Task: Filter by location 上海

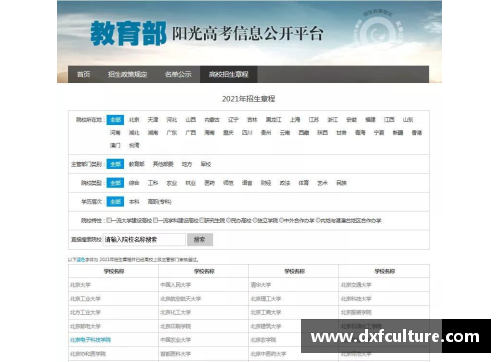Action: 295,120
